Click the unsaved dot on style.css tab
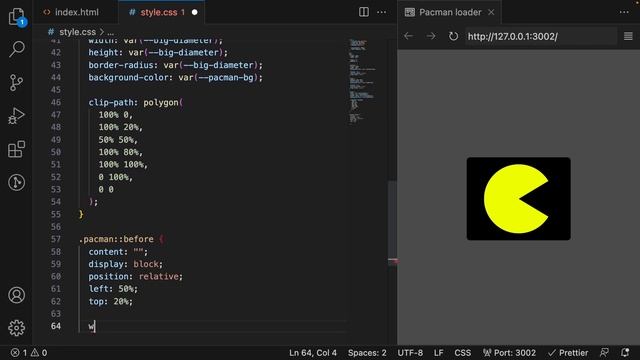This screenshot has height=360, width=640. pos(195,12)
